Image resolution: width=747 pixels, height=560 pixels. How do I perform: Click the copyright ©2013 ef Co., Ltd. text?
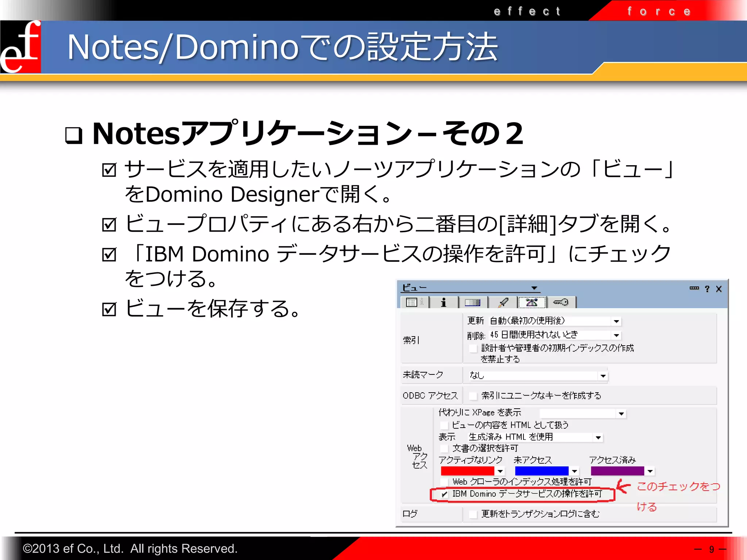pos(130,549)
